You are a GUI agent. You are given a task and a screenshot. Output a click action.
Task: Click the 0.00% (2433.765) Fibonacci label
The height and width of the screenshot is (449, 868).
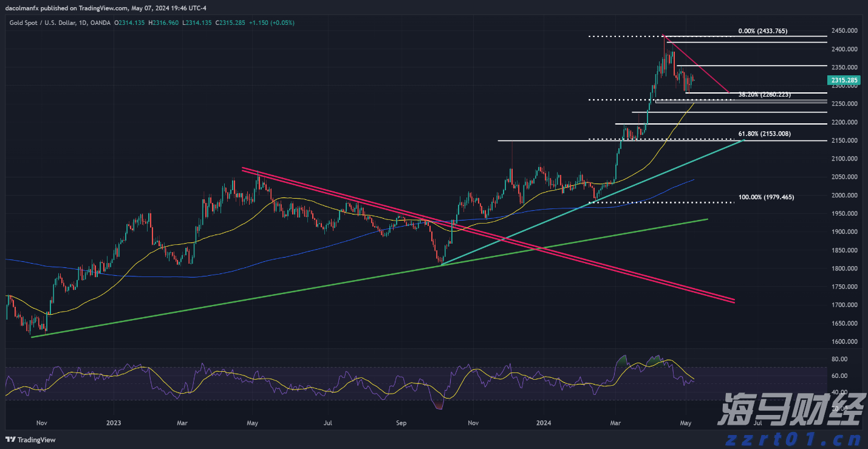(x=762, y=31)
